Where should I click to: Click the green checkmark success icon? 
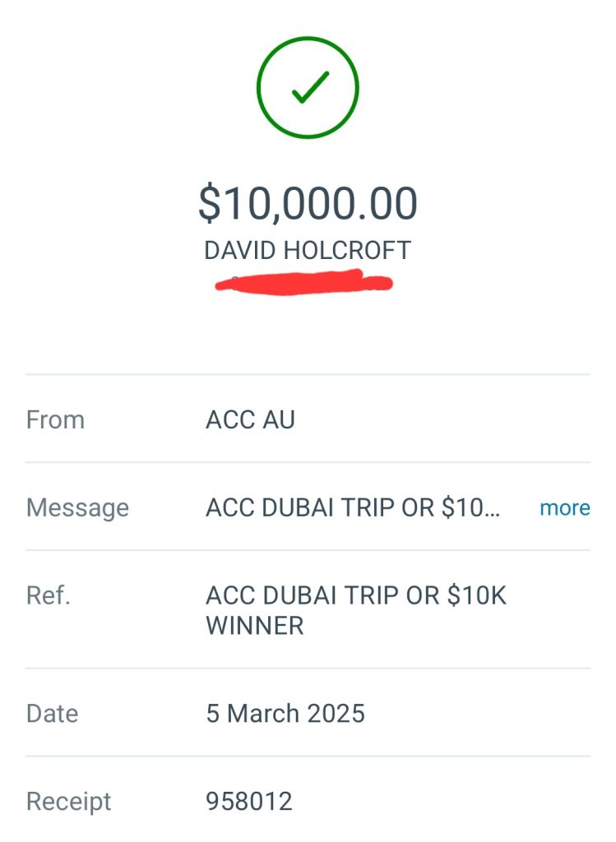[308, 87]
